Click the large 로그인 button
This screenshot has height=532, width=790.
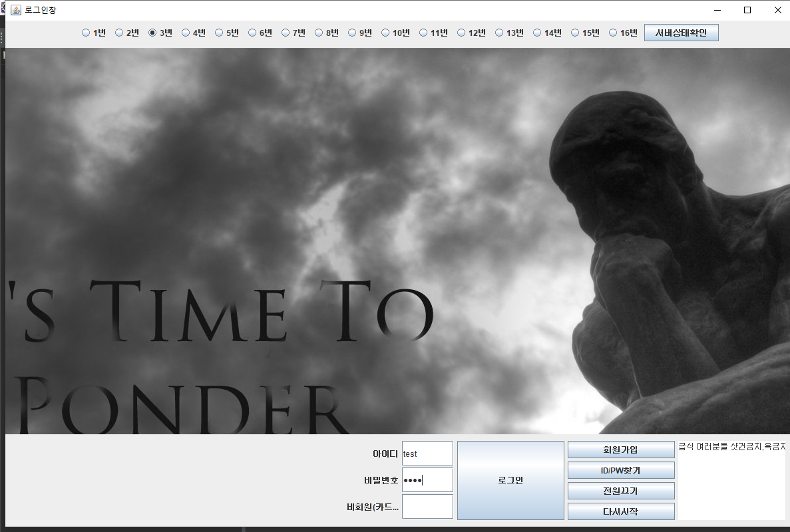pyautogui.click(x=510, y=480)
